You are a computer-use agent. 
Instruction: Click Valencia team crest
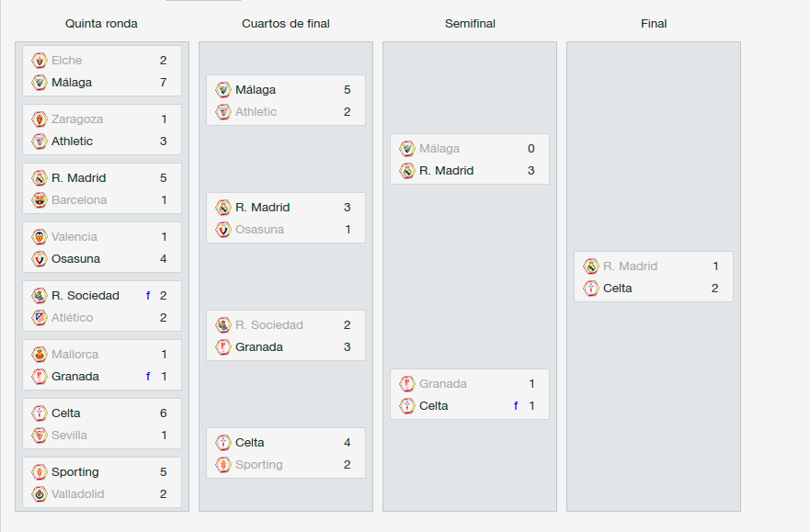(40, 237)
